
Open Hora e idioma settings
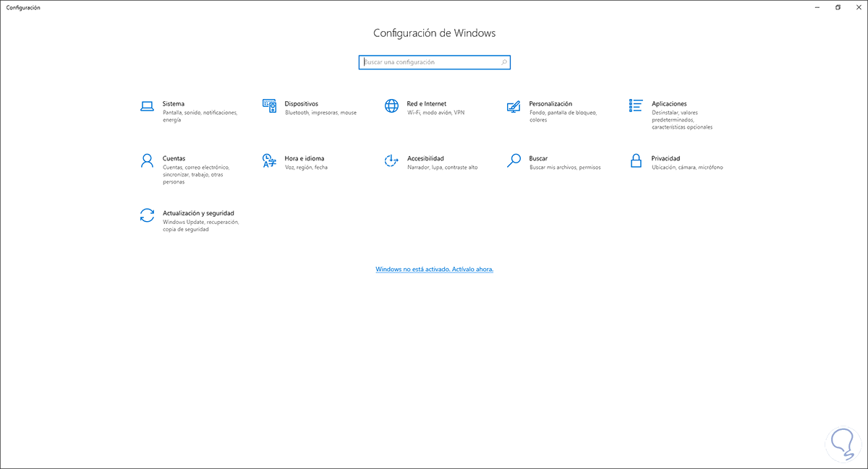point(269,160)
